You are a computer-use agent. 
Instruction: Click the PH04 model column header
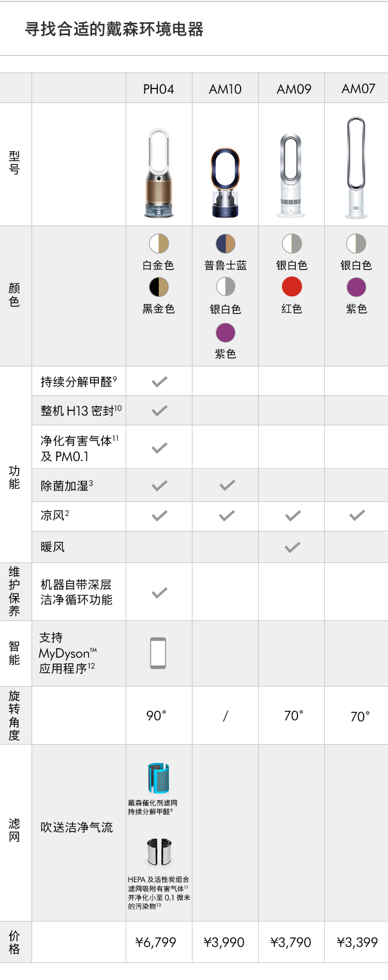click(159, 89)
